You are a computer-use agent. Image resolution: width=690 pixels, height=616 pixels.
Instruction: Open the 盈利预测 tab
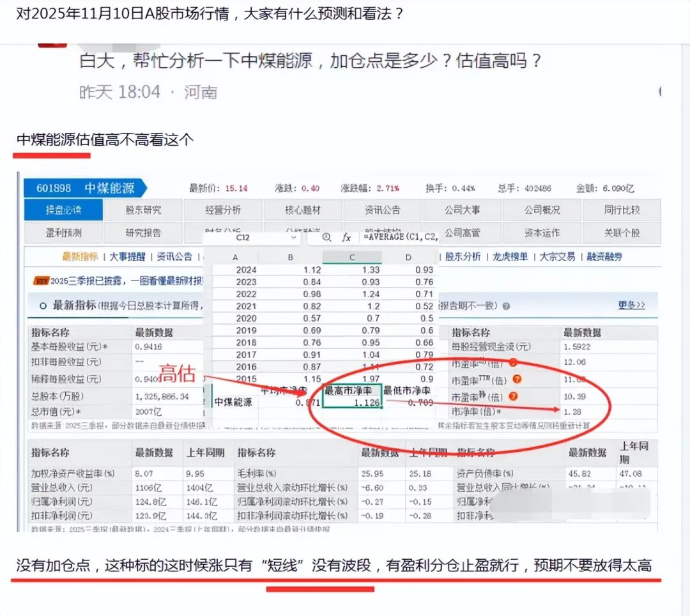pyautogui.click(x=64, y=233)
